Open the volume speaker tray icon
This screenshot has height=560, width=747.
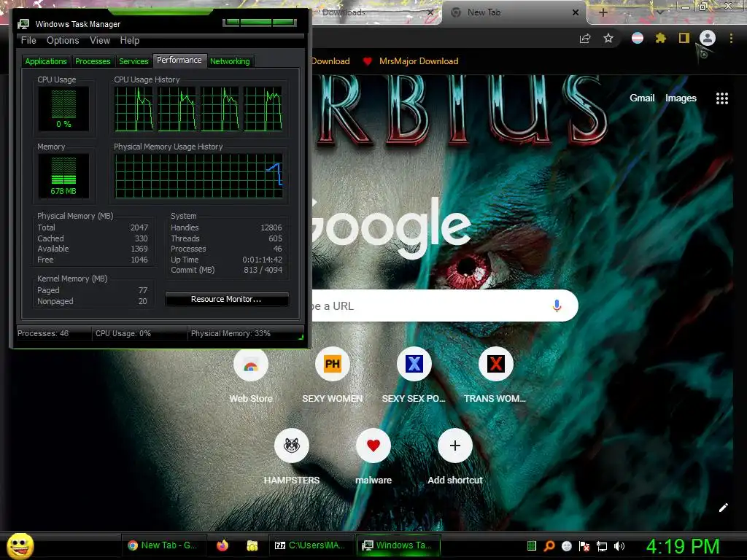click(619, 546)
